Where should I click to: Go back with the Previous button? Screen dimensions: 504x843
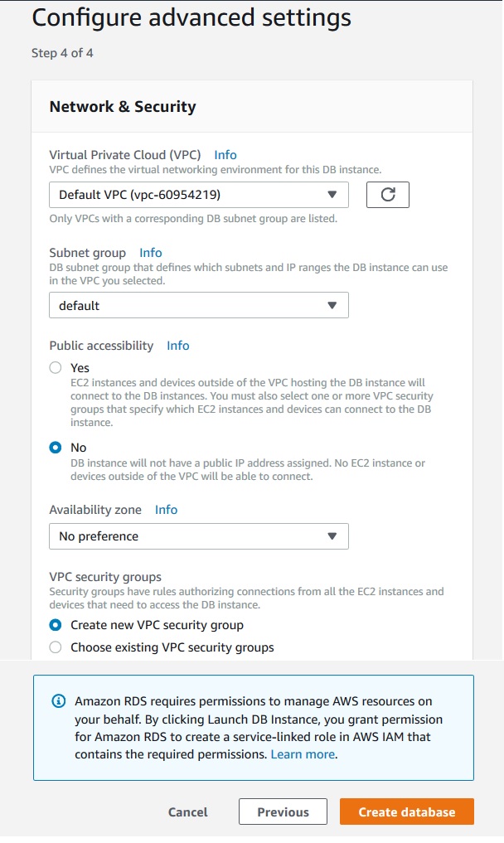click(x=283, y=812)
